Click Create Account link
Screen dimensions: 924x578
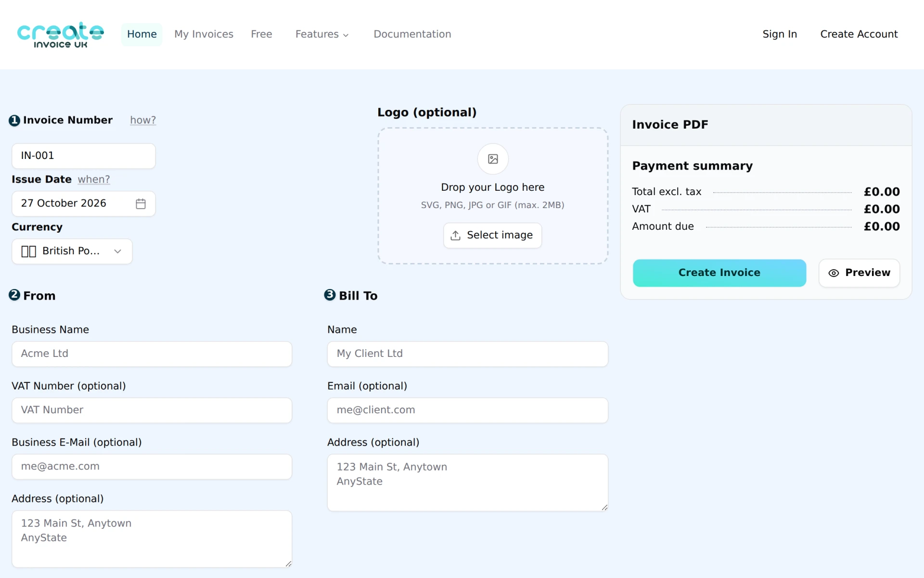click(x=859, y=34)
